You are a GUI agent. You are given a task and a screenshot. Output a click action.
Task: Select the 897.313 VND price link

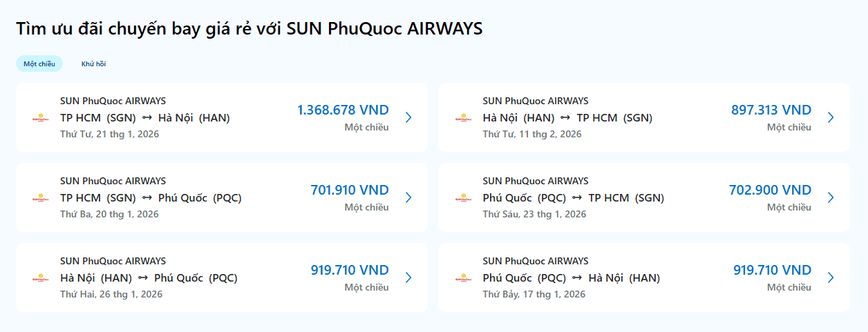click(771, 110)
